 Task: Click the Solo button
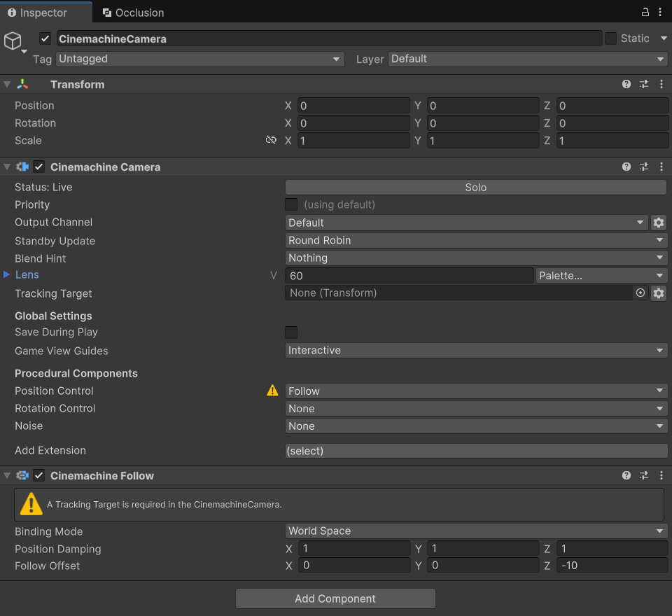tap(476, 188)
